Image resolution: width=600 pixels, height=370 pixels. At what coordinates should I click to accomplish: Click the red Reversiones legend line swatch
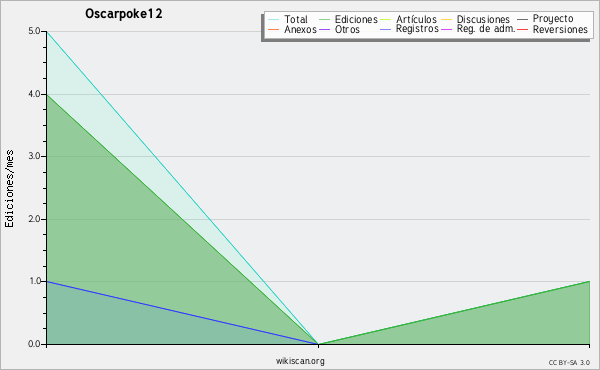pyautogui.click(x=523, y=29)
